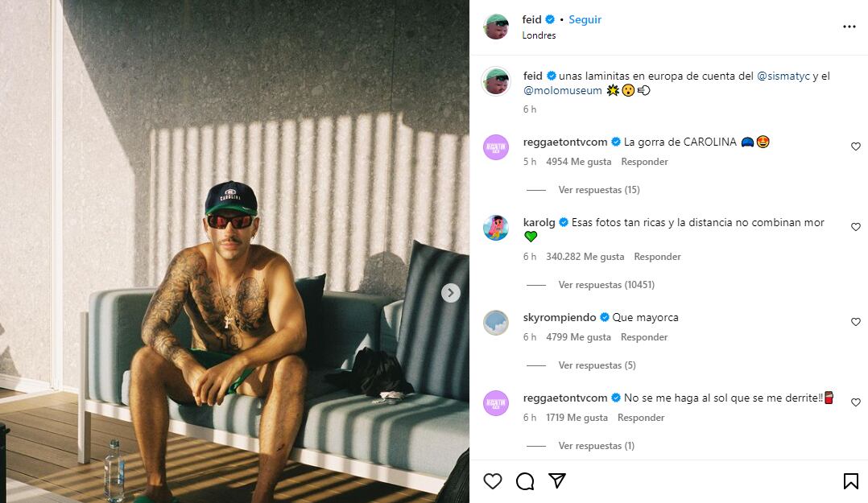Open feid's profile picture
This screenshot has width=868, height=503.
click(x=497, y=25)
